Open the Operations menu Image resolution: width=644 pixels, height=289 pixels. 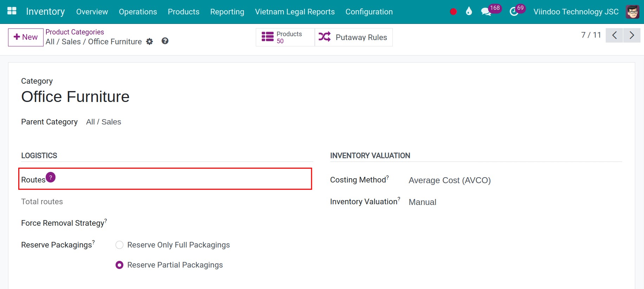pos(138,12)
